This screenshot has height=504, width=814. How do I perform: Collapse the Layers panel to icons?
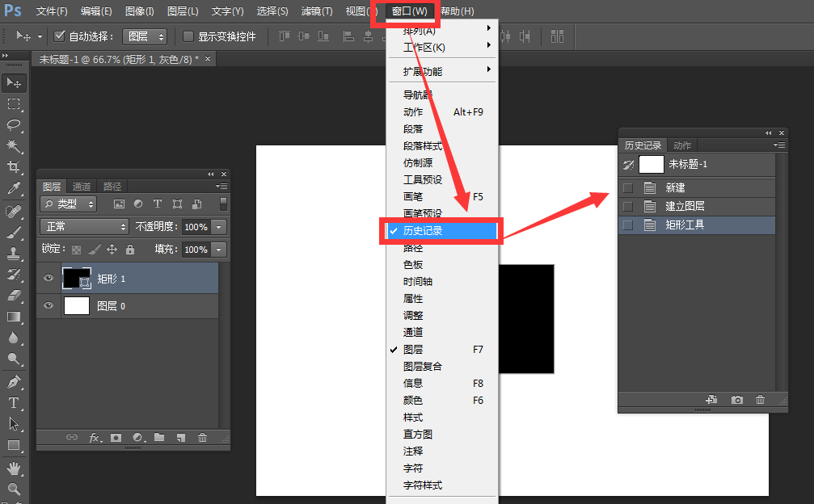[x=211, y=174]
